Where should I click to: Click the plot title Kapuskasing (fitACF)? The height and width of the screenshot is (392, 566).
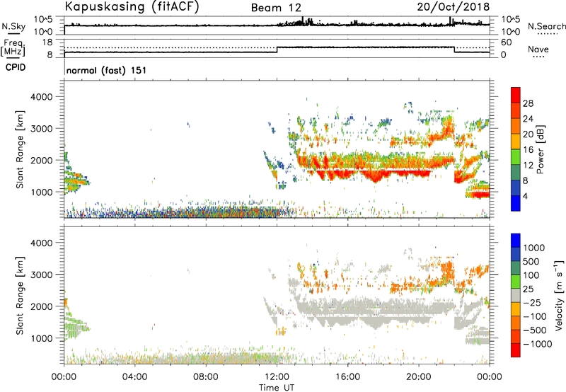[x=132, y=6]
